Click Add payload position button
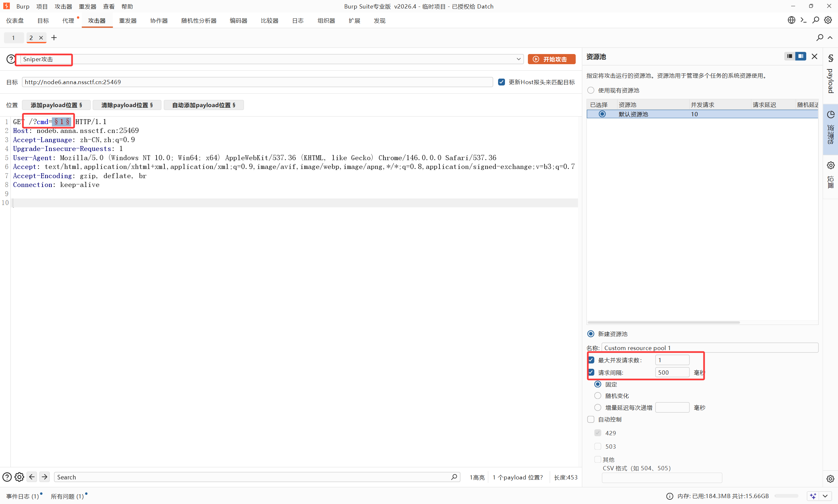 56,105
